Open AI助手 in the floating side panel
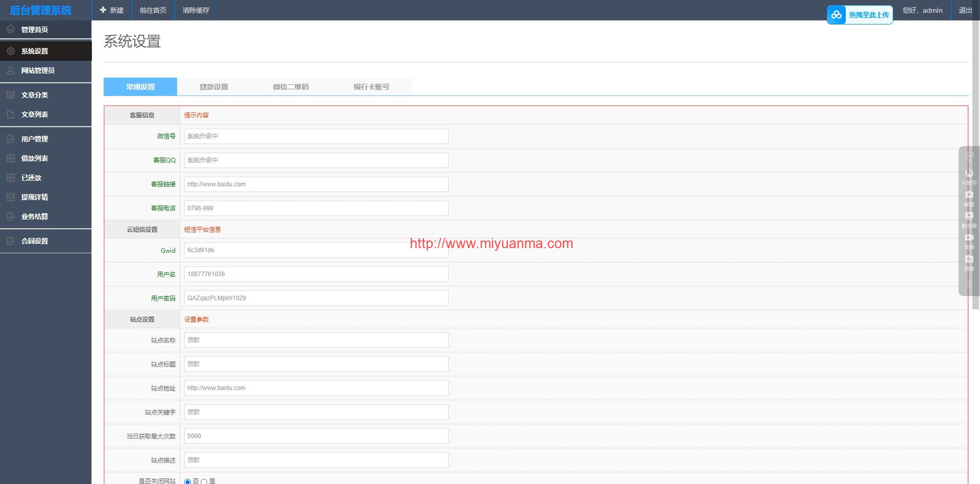 coord(969,177)
